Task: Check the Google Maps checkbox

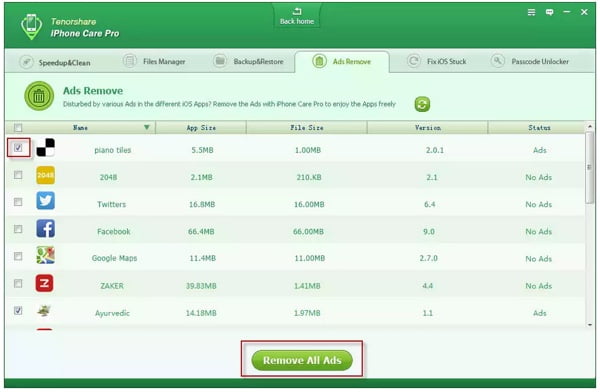Action: click(18, 256)
